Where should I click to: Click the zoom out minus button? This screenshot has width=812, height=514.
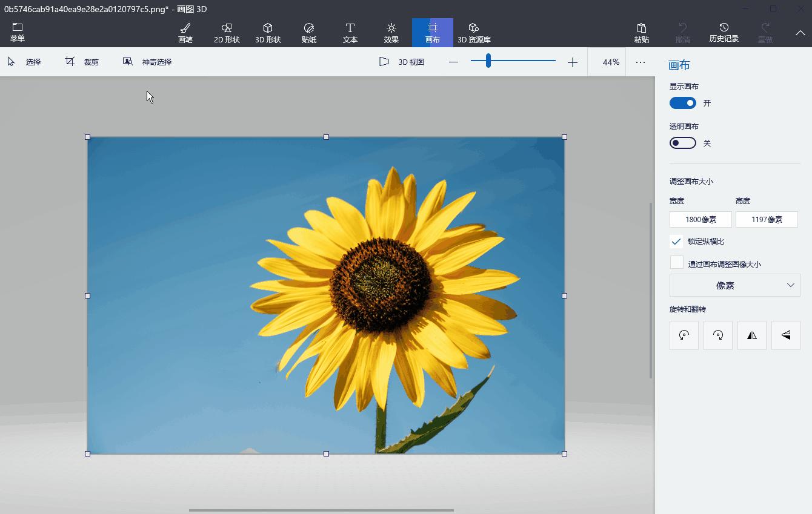[453, 62]
